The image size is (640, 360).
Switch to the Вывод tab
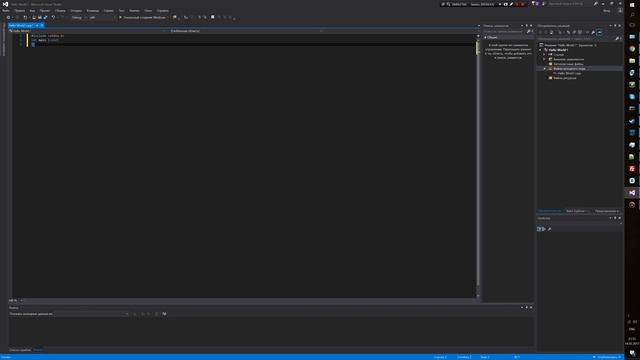pos(38,350)
